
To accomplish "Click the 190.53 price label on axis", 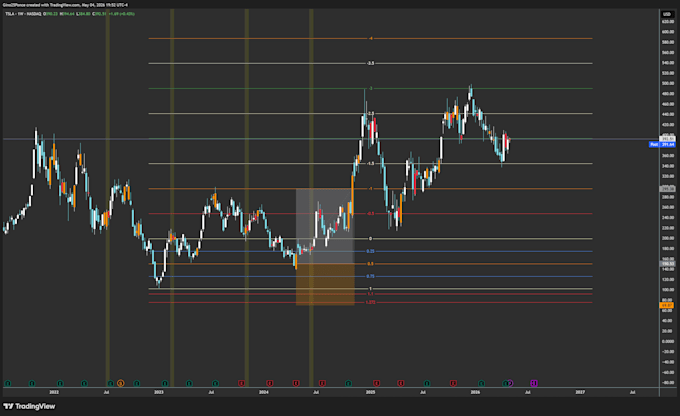I will click(x=667, y=264).
